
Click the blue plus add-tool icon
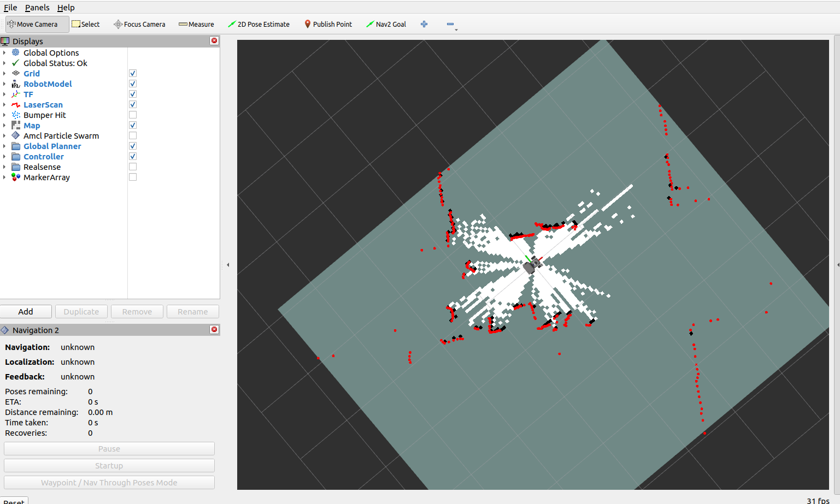coord(424,24)
